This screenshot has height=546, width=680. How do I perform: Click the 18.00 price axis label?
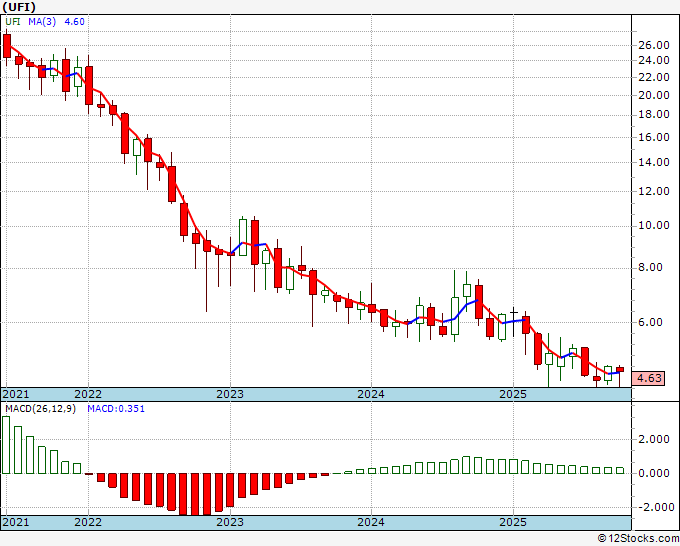click(x=654, y=114)
